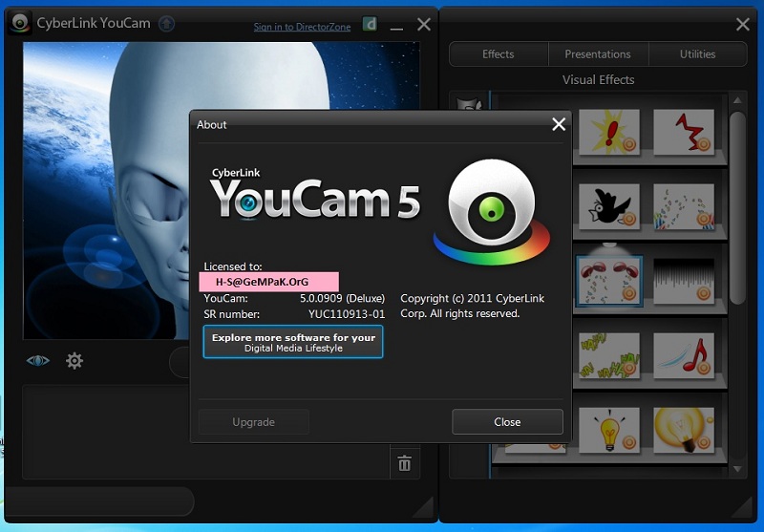Click the version text 5.0.0909 (Deluxe)
Viewport: 764px width, 532px height.
coord(342,298)
